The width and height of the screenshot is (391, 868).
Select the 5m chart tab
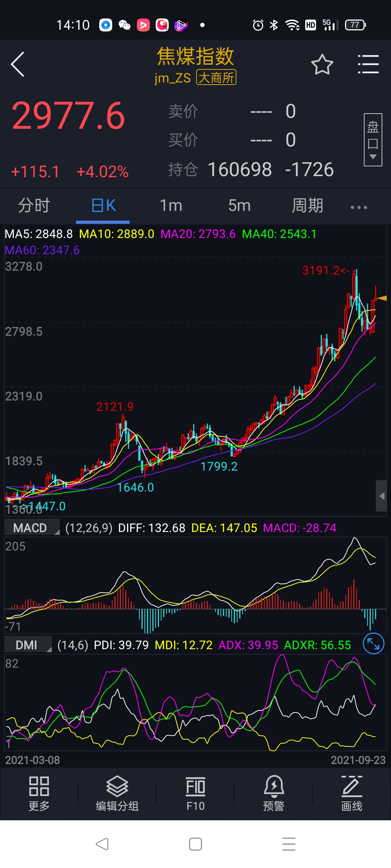[239, 206]
